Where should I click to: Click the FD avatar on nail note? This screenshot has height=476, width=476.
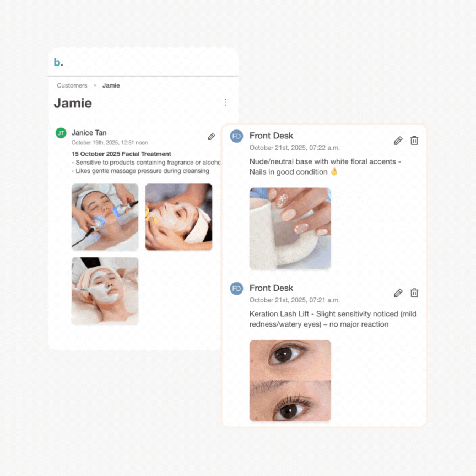click(236, 136)
